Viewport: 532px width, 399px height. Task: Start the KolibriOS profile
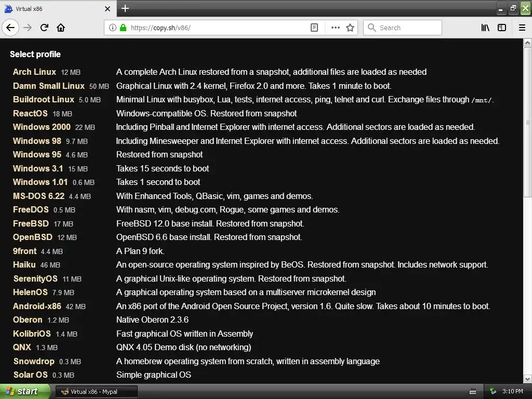[32, 334]
